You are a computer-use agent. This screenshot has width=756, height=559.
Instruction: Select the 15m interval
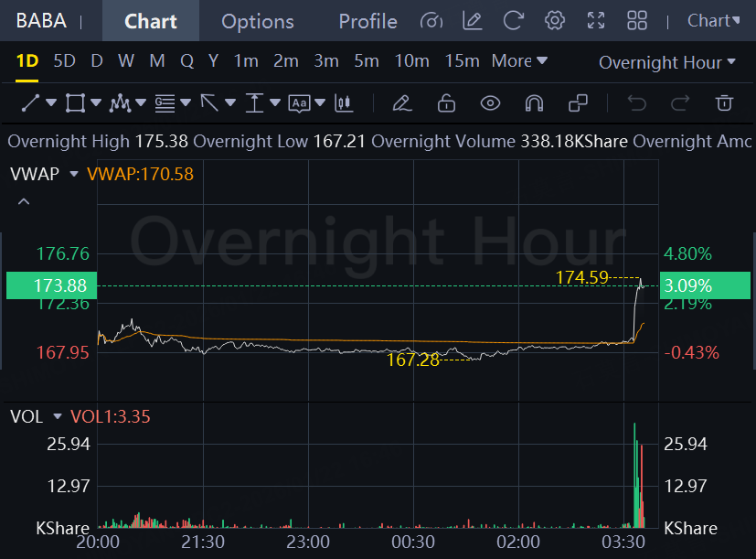click(462, 61)
